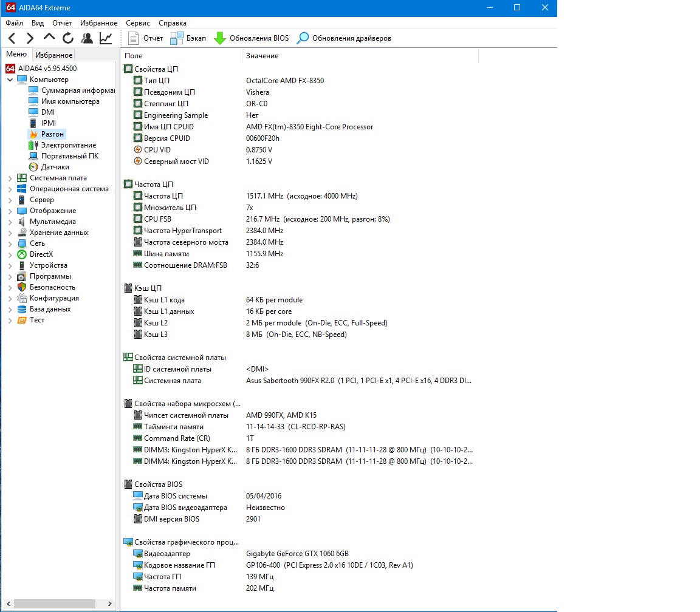Click Обновления драйверов toolbar button

click(344, 38)
